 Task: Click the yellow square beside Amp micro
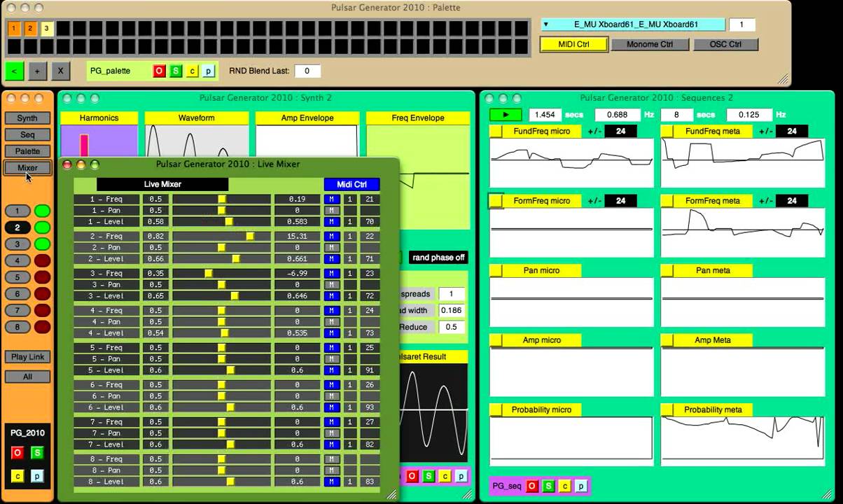(496, 340)
